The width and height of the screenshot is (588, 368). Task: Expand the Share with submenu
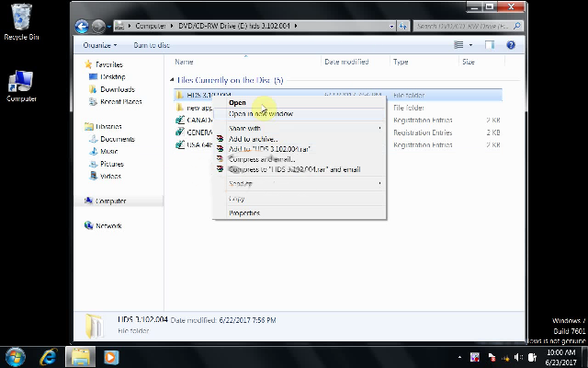click(299, 128)
